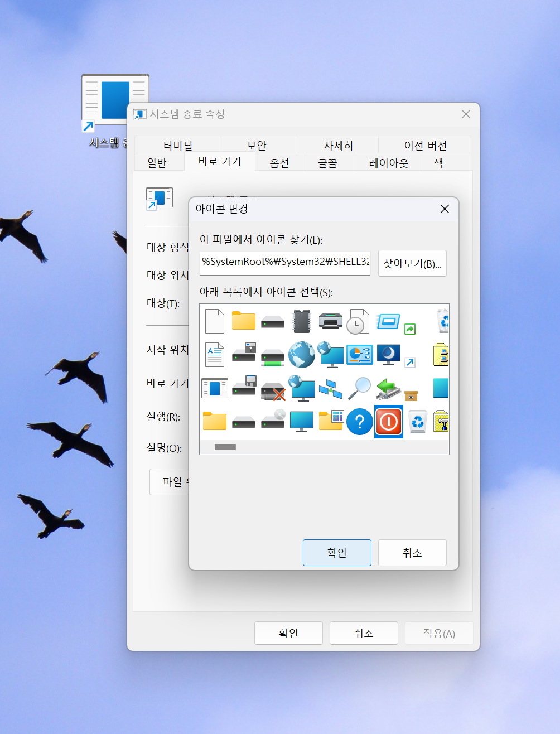Click the 실행(R): label
The height and width of the screenshot is (734, 560).
click(x=163, y=416)
